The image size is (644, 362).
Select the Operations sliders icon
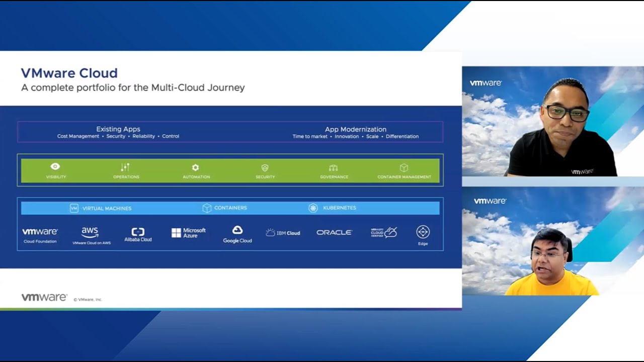pyautogui.click(x=125, y=167)
